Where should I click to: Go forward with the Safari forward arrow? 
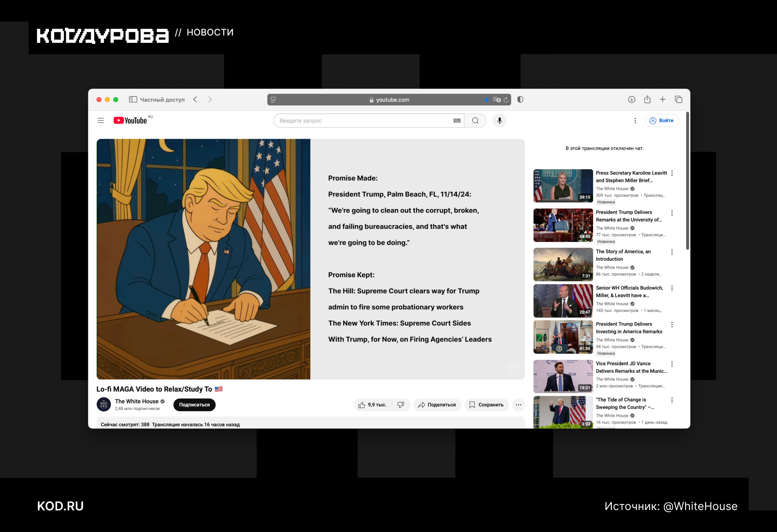click(210, 100)
